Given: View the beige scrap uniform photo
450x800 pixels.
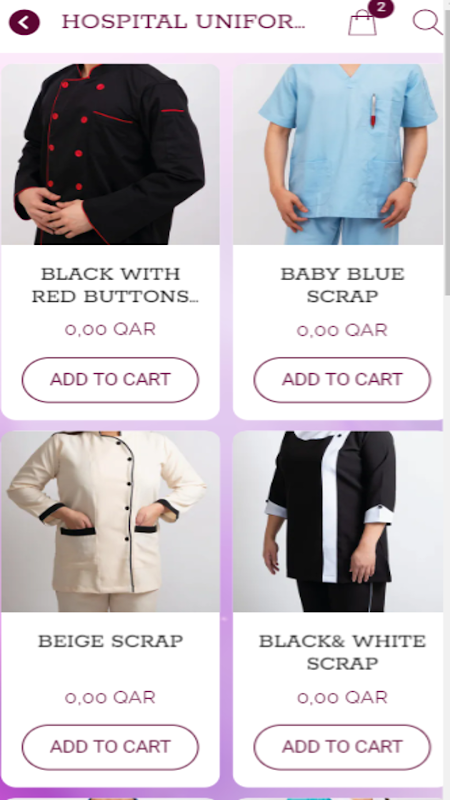Looking at the screenshot, I should tap(110, 521).
